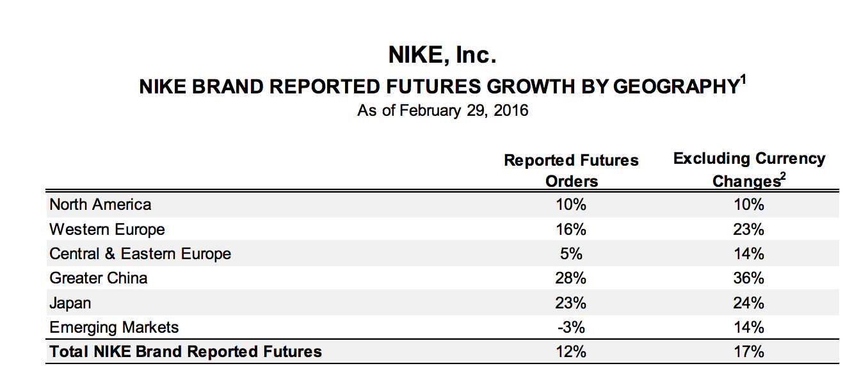
Task: Click footnote 2 superscript after Changes
Action: (782, 176)
